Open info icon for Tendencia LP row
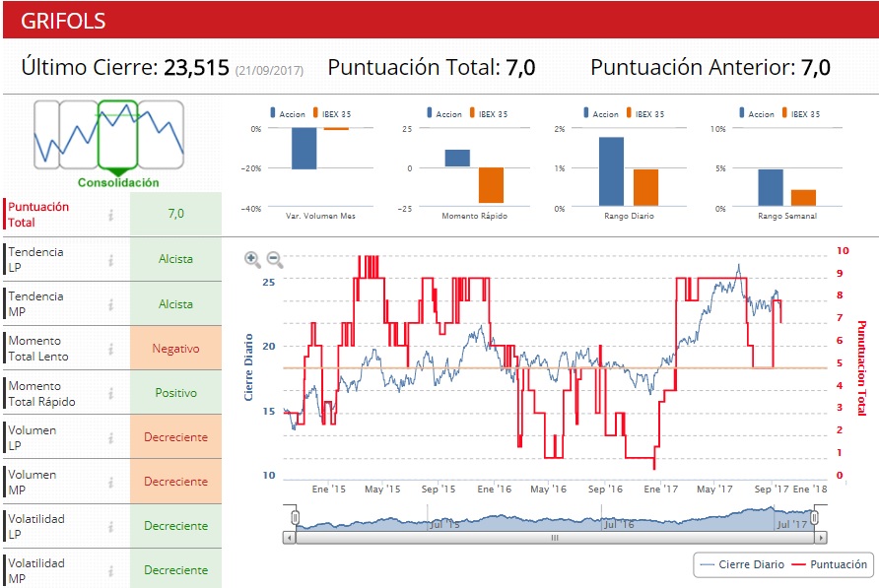879x588 pixels. coord(111,260)
